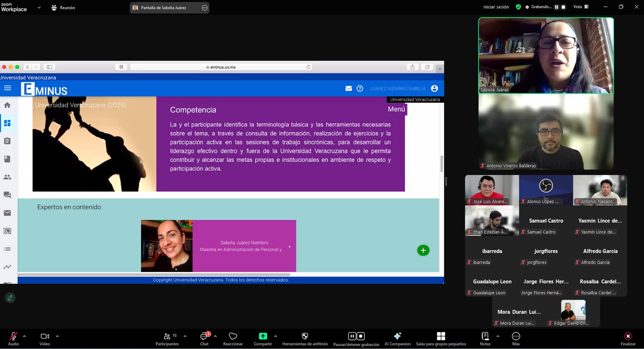Click the divider handle beside shared screen
The width and height of the screenshot is (644, 349).
click(x=446, y=181)
